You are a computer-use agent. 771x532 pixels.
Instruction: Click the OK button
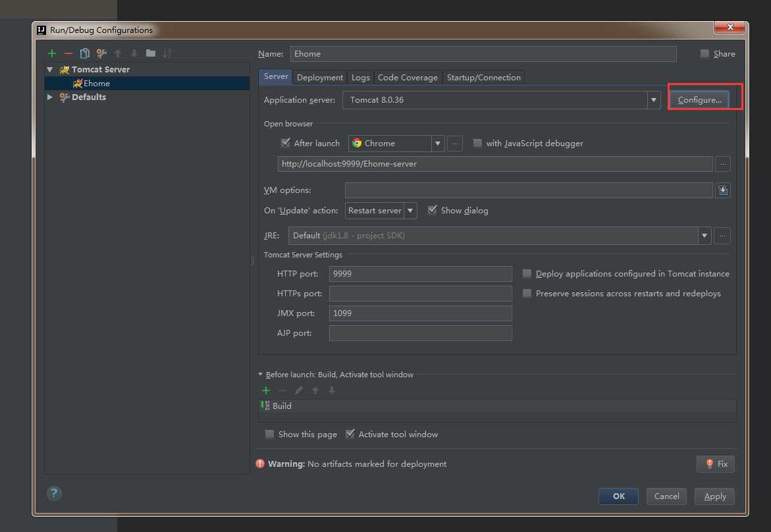[x=618, y=496]
